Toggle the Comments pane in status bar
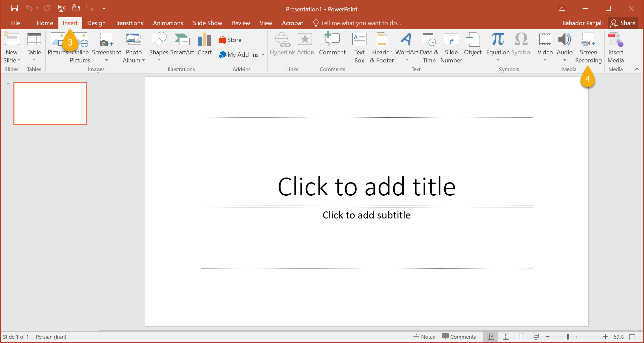 [x=459, y=337]
